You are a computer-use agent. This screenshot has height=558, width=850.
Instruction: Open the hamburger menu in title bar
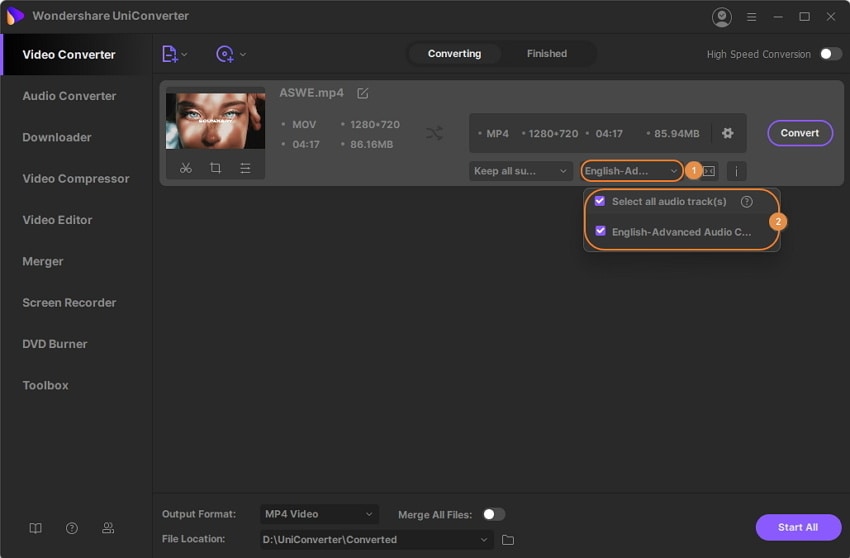pos(751,17)
